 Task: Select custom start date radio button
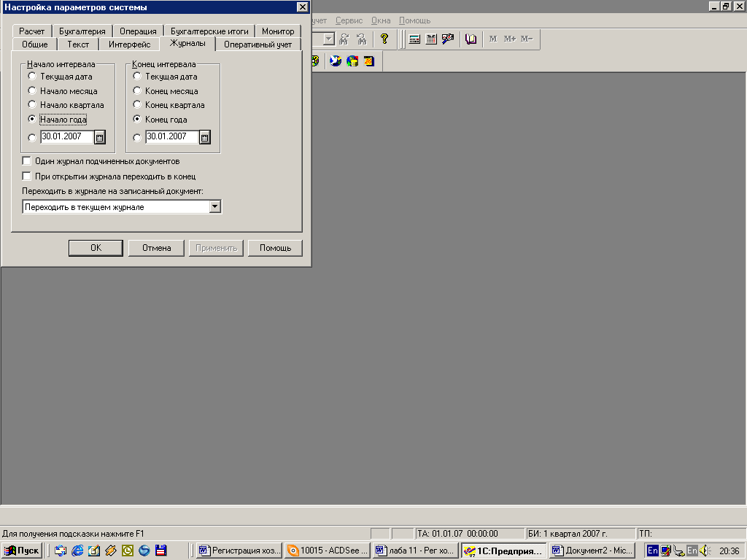pos(32,138)
